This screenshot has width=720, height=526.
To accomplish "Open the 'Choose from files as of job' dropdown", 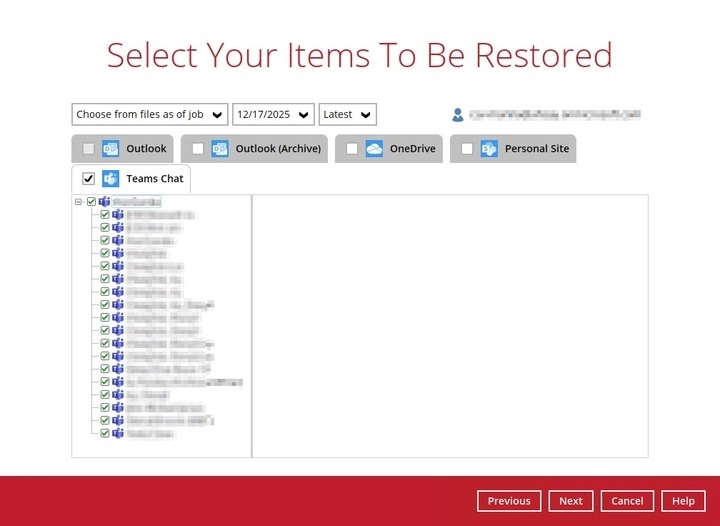I will [149, 114].
